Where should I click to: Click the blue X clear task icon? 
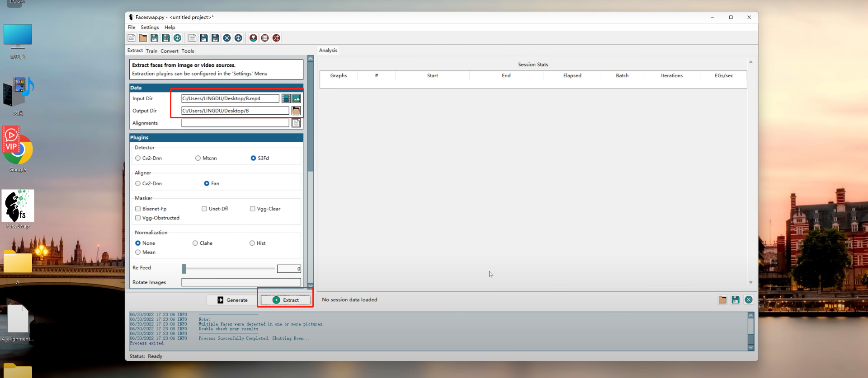pyautogui.click(x=227, y=38)
